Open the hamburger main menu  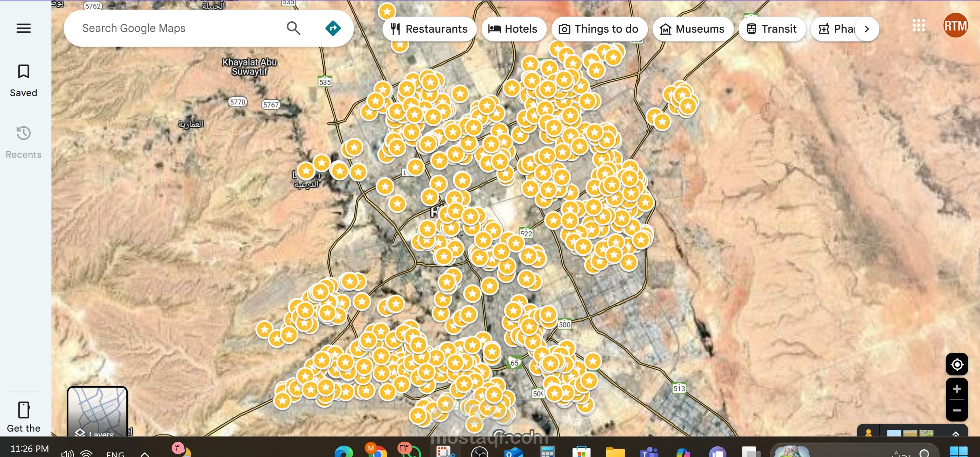pos(24,28)
